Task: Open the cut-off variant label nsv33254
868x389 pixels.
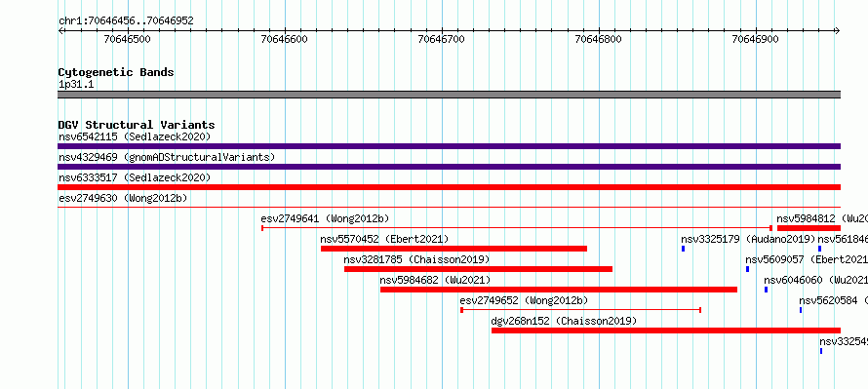Action: [x=844, y=341]
